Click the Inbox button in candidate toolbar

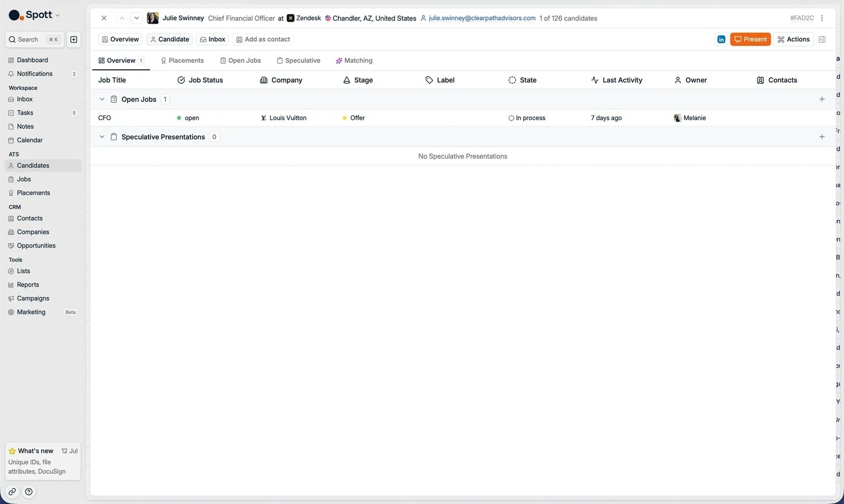click(x=213, y=40)
